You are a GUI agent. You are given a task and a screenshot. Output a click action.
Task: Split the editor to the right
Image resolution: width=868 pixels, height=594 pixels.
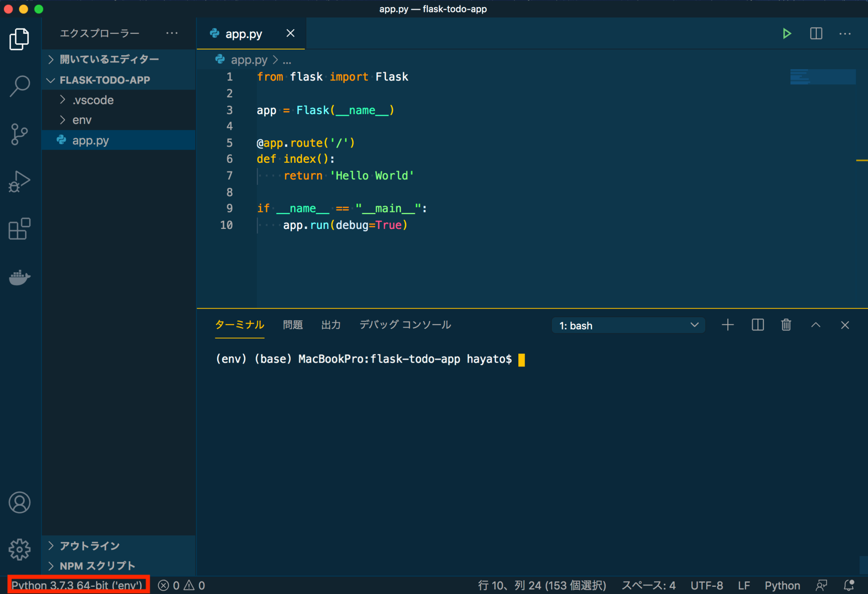(816, 33)
